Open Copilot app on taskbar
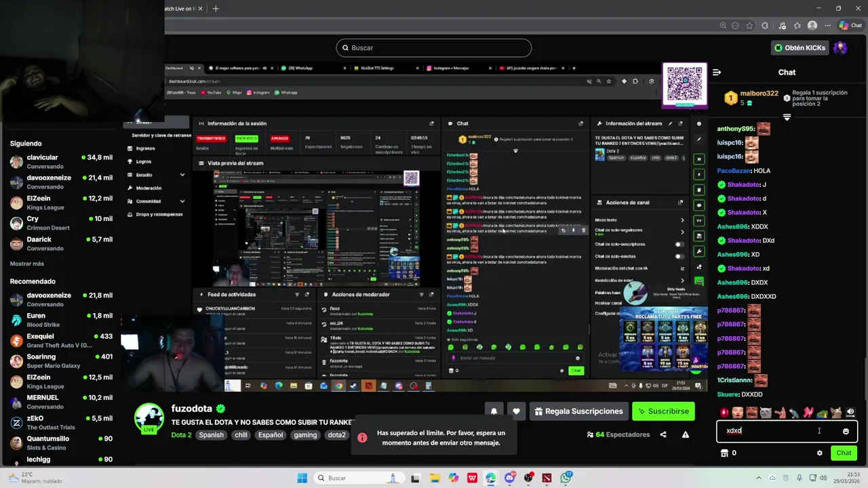Image resolution: width=868 pixels, height=488 pixels. pyautogui.click(x=453, y=478)
